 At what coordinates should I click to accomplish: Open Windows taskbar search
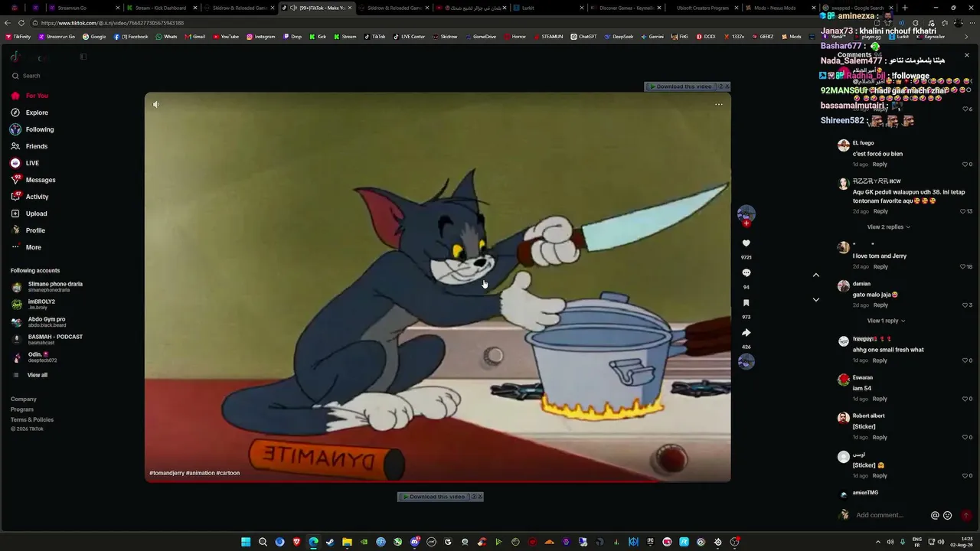263,542
